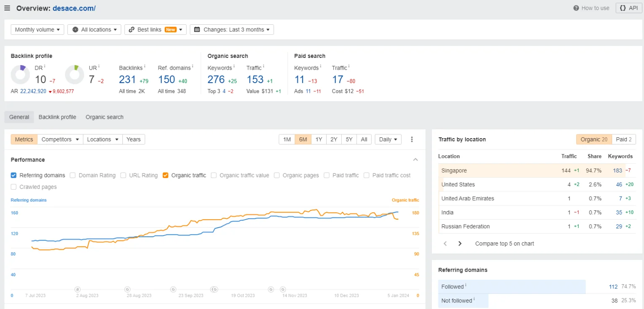Screen dimensions: 644x309
Task: Click the three-dot chart options icon
Action: point(412,139)
